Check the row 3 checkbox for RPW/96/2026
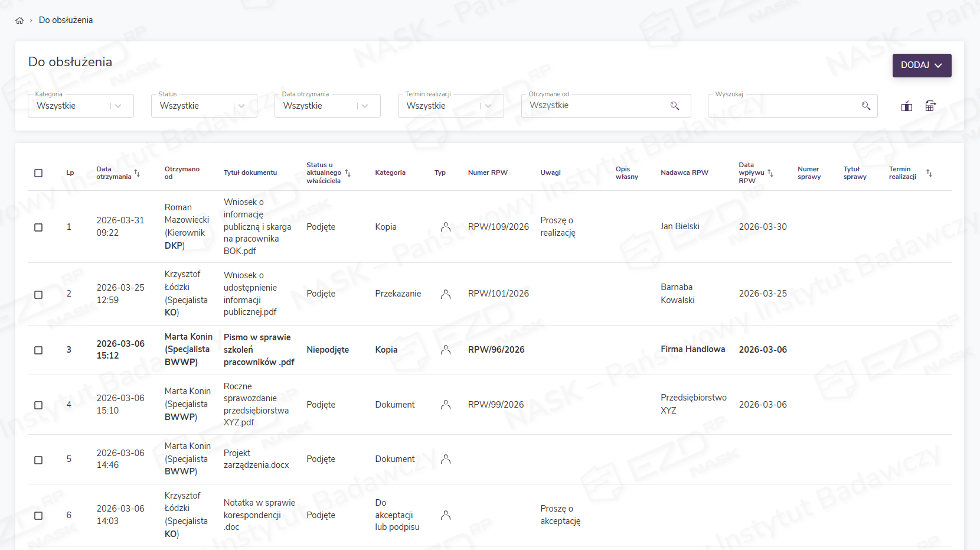 pos(38,350)
